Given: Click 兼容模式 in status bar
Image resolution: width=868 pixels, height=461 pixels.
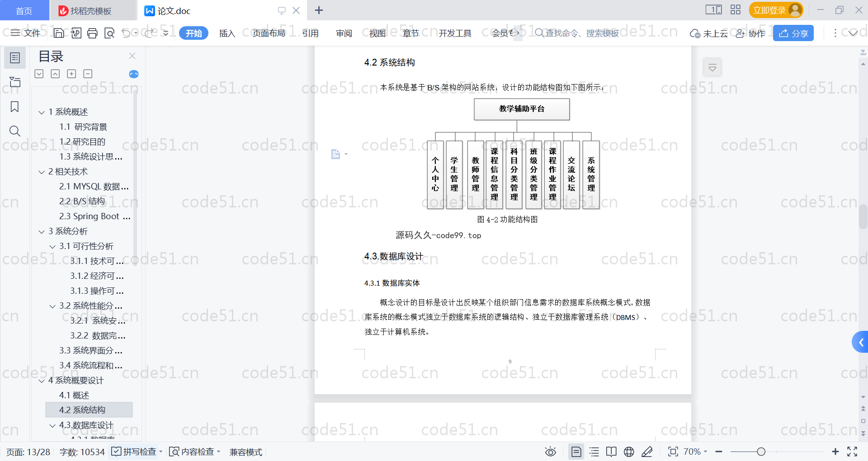Looking at the screenshot, I should pos(246,452).
